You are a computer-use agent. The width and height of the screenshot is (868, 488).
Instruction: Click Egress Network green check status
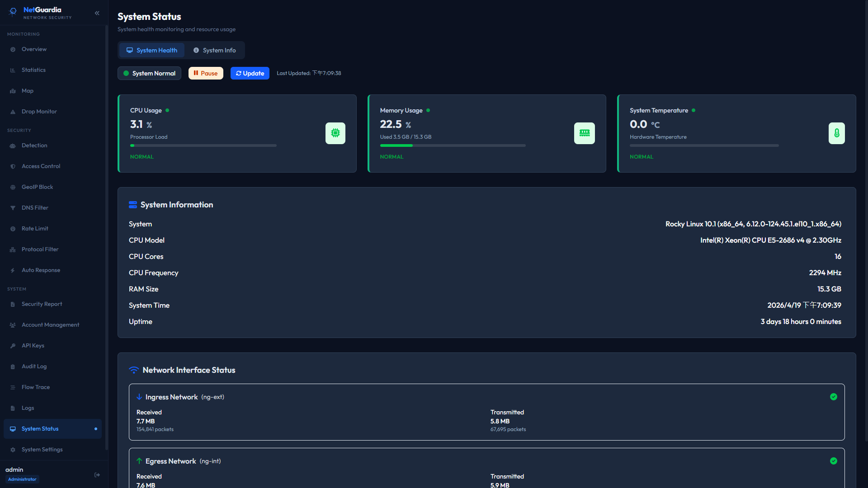834,461
